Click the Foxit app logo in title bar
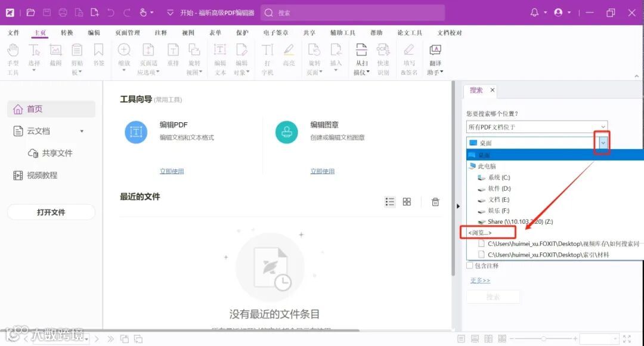The height and width of the screenshot is (346, 644). [10, 13]
